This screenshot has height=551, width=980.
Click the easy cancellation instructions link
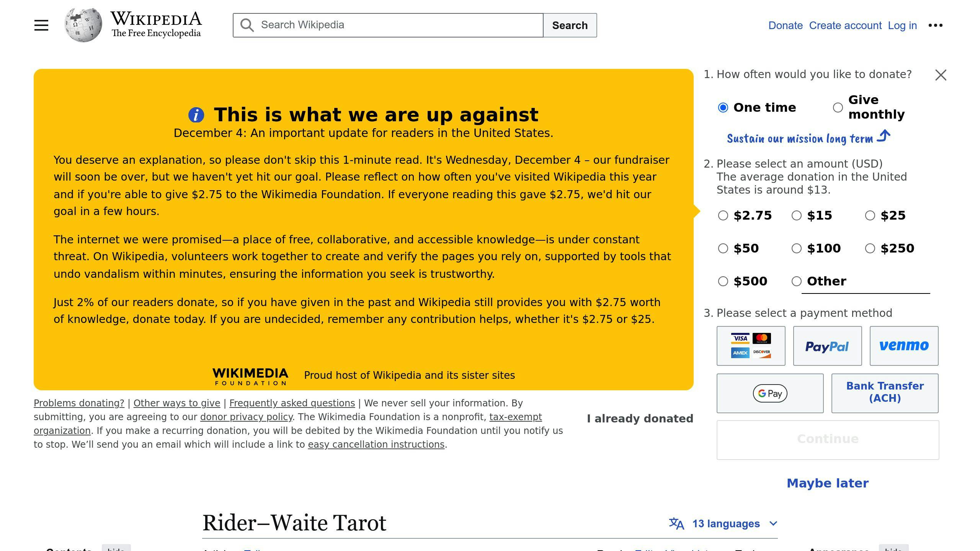[x=376, y=444]
